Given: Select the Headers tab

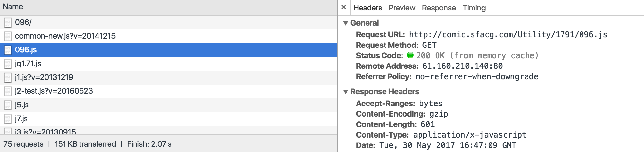Looking at the screenshot, I should 367,8.
